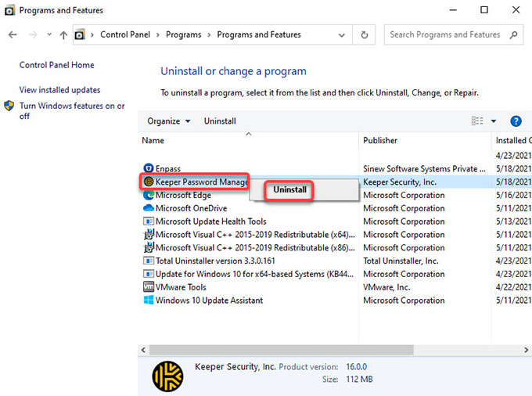Click Total Uninstaller, Inc. publisher cell
Screen dimensions: 532x396
tap(401, 261)
